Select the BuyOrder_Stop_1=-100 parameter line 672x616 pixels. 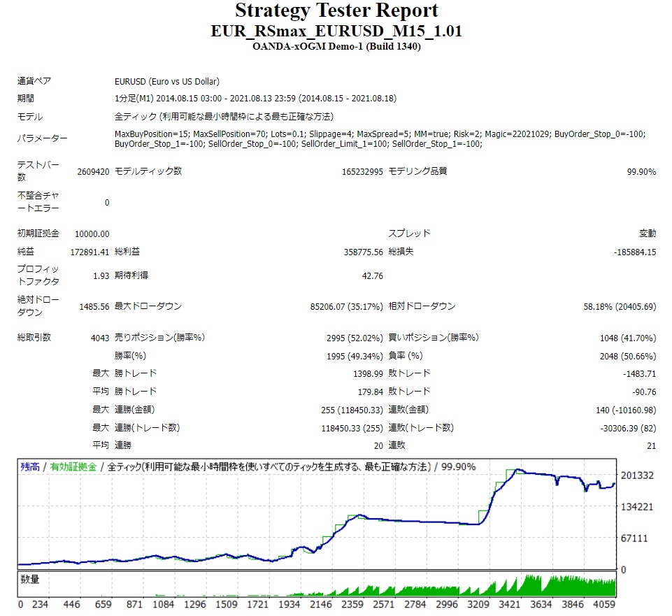tap(299, 144)
